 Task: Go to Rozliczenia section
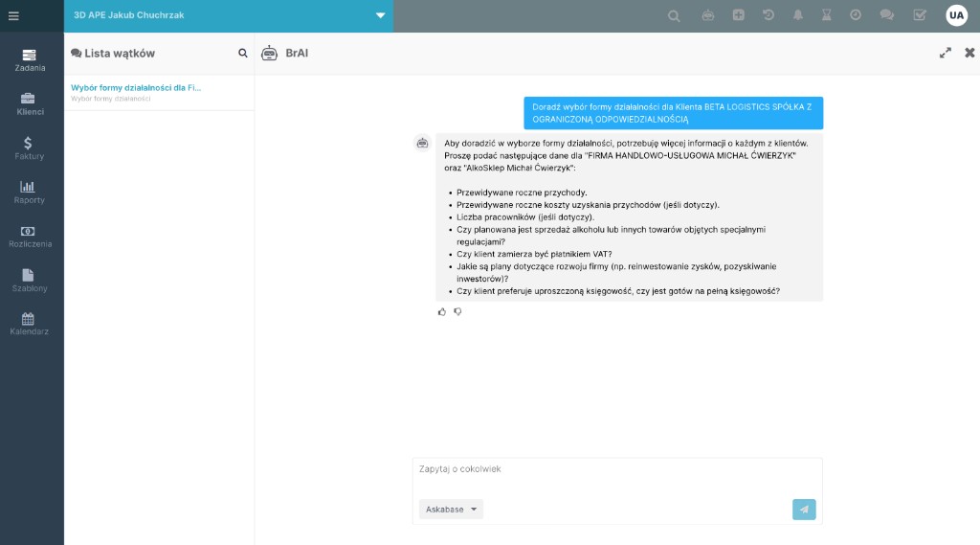pos(30,237)
